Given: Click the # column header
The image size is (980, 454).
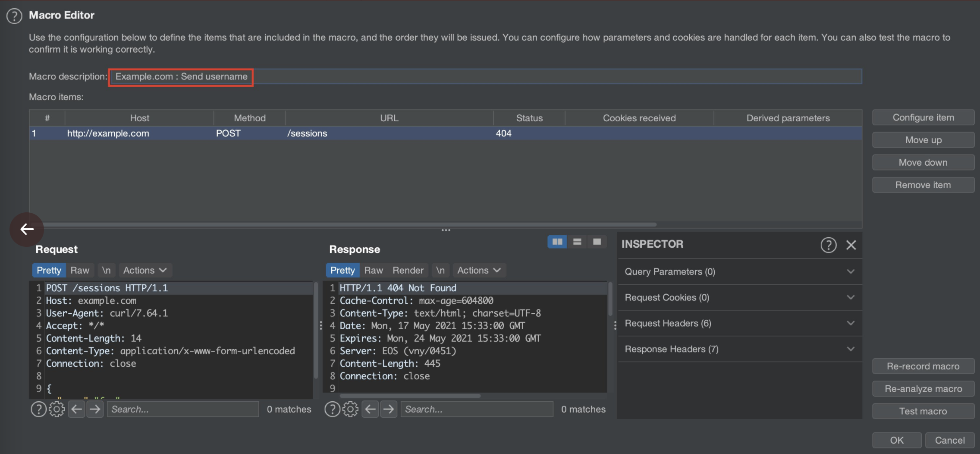Looking at the screenshot, I should [x=47, y=118].
